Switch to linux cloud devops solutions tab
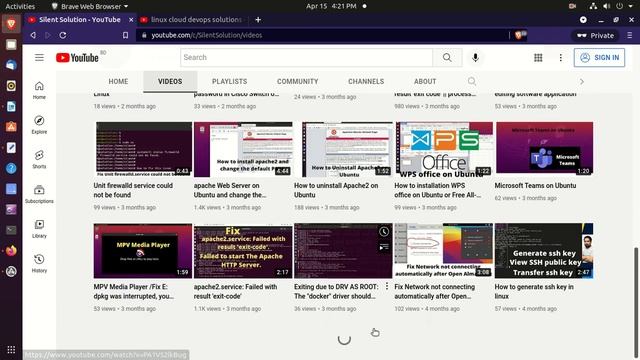The width and height of the screenshot is (640, 360). [x=193, y=20]
